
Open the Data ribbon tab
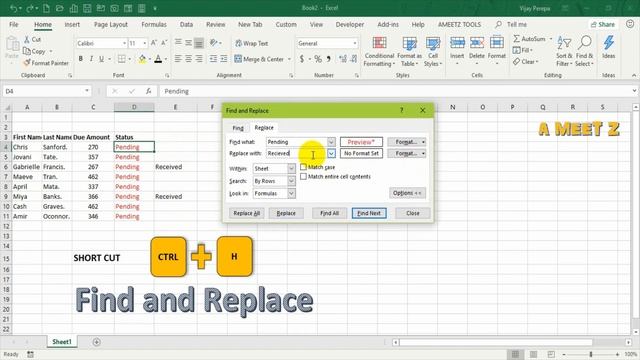pyautogui.click(x=186, y=24)
